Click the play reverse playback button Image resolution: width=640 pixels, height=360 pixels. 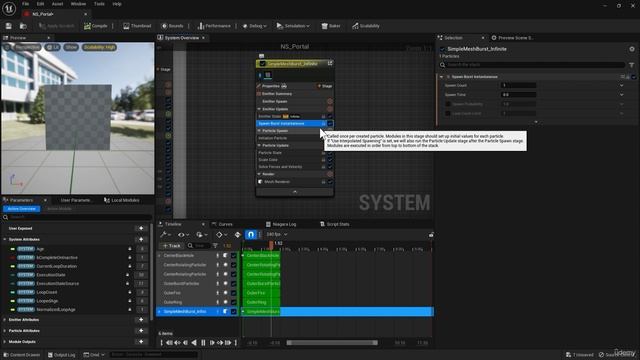pos(194,343)
